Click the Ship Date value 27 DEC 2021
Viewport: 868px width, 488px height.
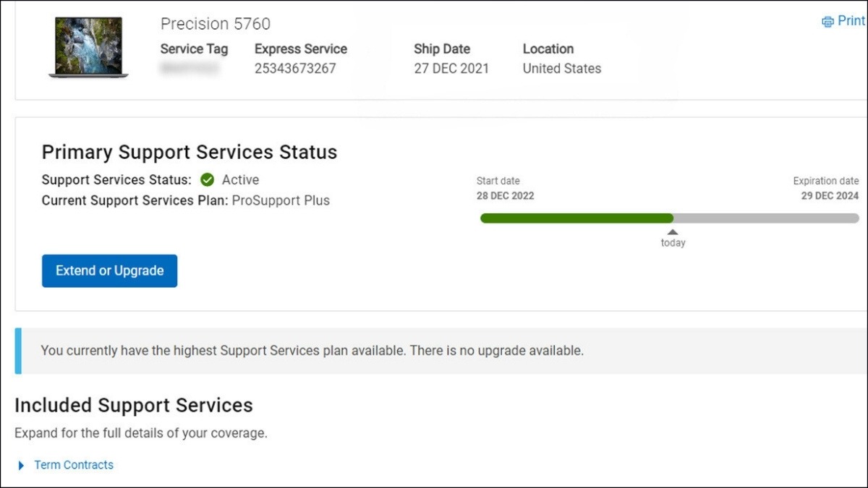451,69
